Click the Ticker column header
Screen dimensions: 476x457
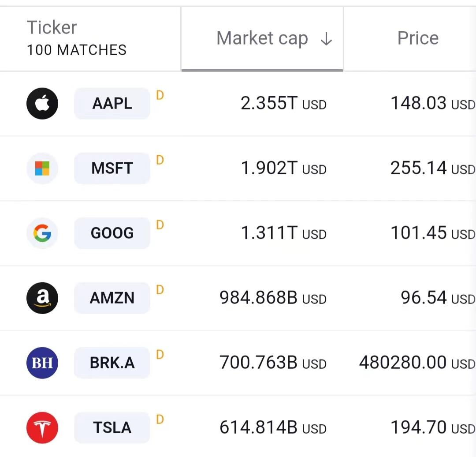tap(52, 28)
